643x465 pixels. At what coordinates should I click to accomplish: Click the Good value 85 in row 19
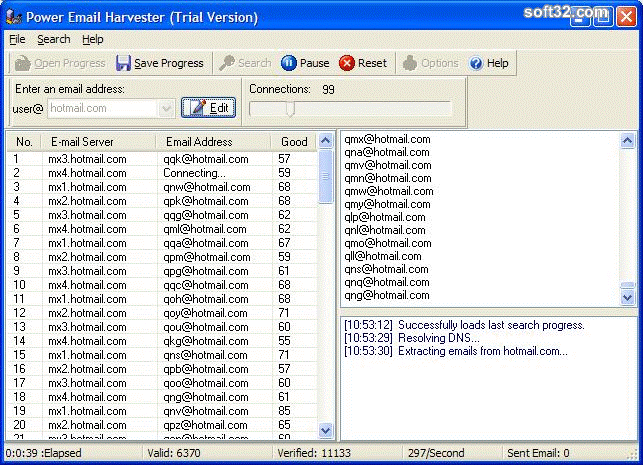click(284, 411)
